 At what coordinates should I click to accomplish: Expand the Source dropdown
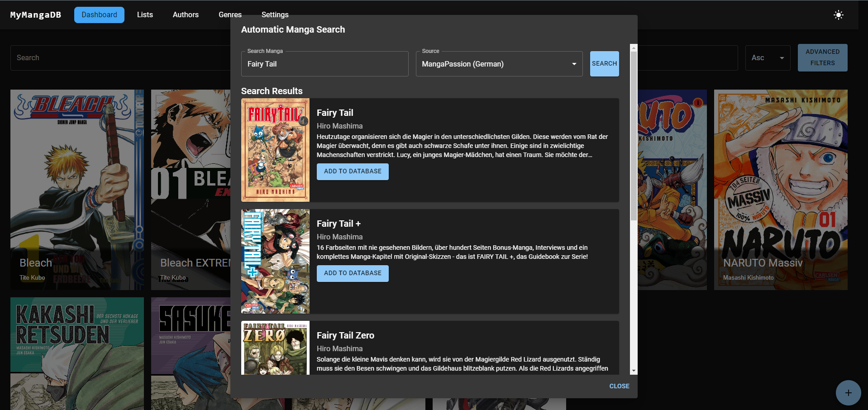pyautogui.click(x=499, y=64)
